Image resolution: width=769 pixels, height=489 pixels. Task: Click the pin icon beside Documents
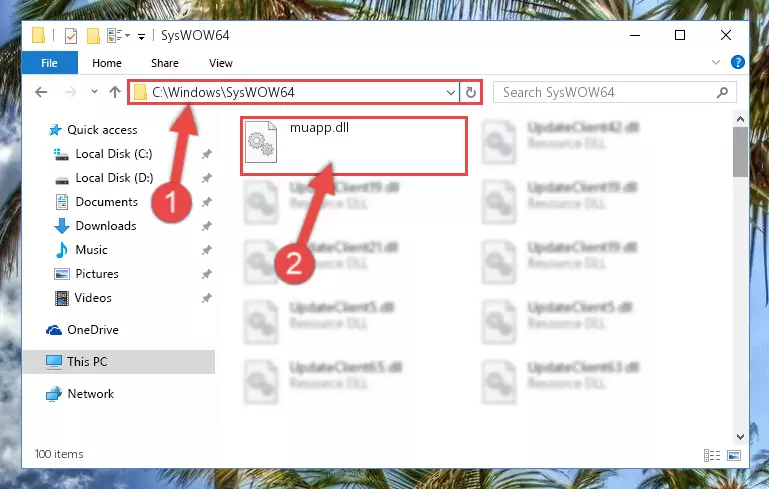(206, 202)
